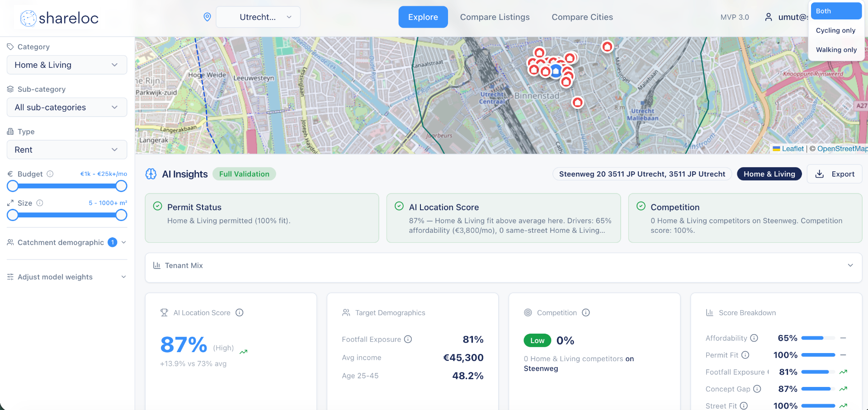Click the info icon next to AI Location Score card
This screenshot has width=868, height=410.
pos(240,312)
